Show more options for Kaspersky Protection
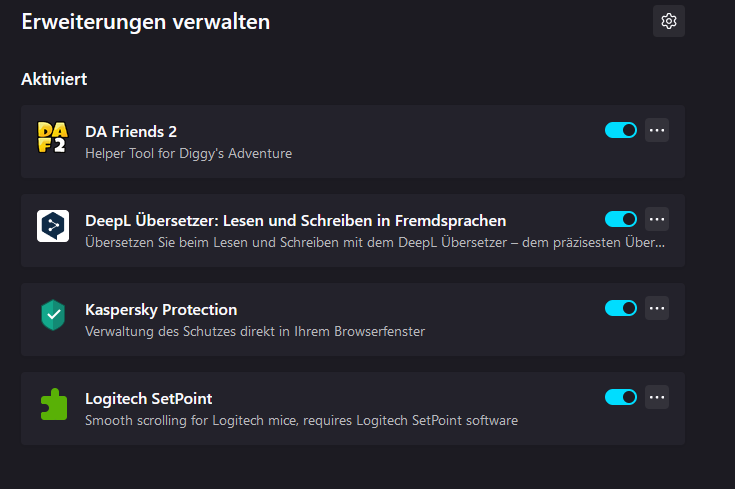The width and height of the screenshot is (735, 489). [657, 308]
